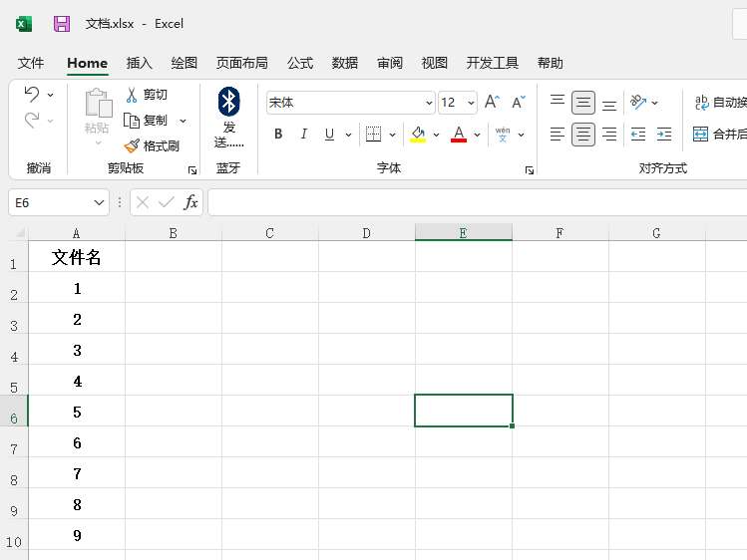Cancel formula entry with X icon
This screenshot has width=747, height=560.
(143, 202)
